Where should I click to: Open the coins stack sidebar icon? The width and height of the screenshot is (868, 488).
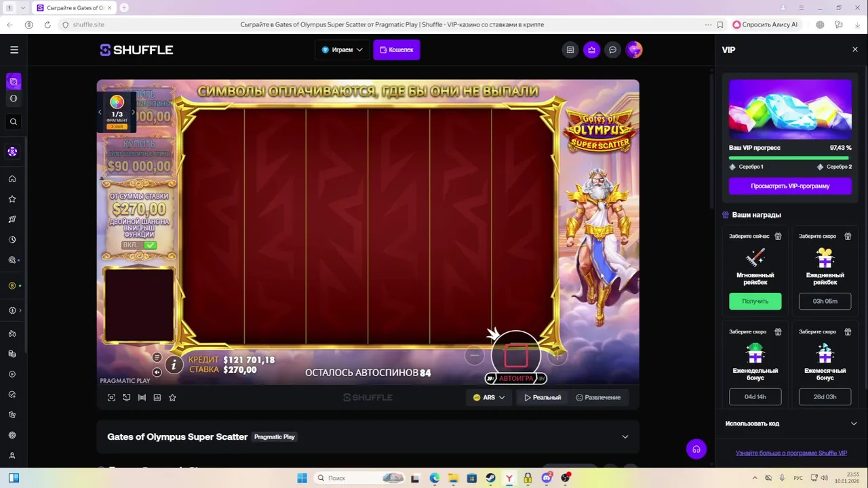point(12,354)
